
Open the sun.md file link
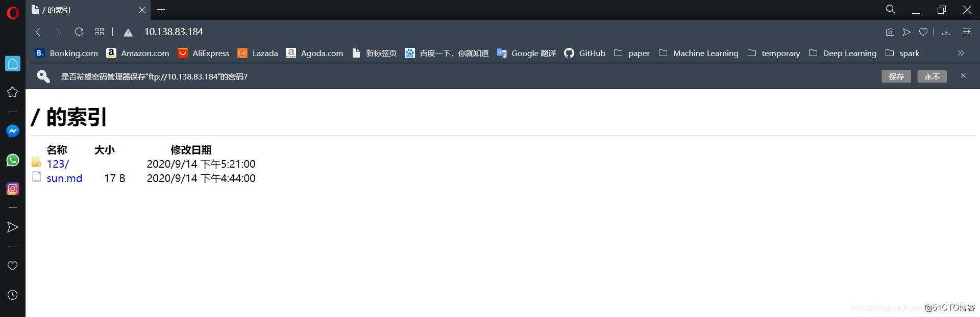pyautogui.click(x=64, y=178)
